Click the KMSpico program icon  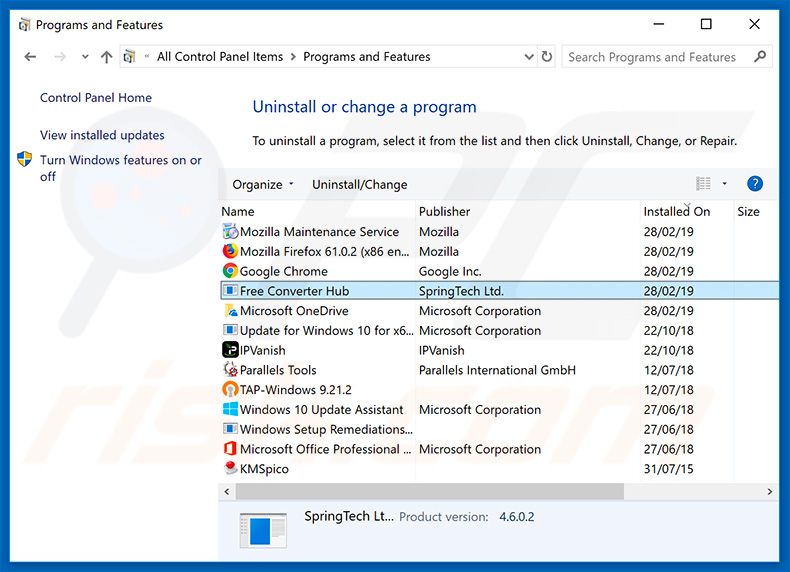point(230,468)
